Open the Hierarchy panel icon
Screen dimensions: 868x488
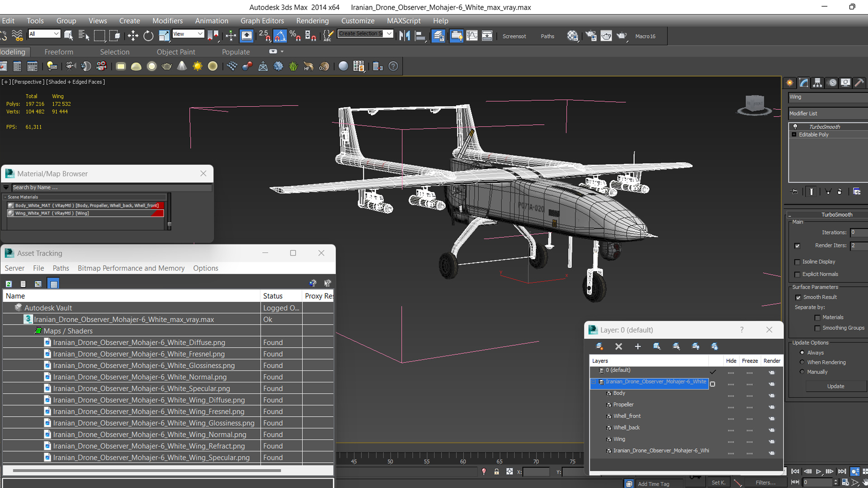(817, 83)
